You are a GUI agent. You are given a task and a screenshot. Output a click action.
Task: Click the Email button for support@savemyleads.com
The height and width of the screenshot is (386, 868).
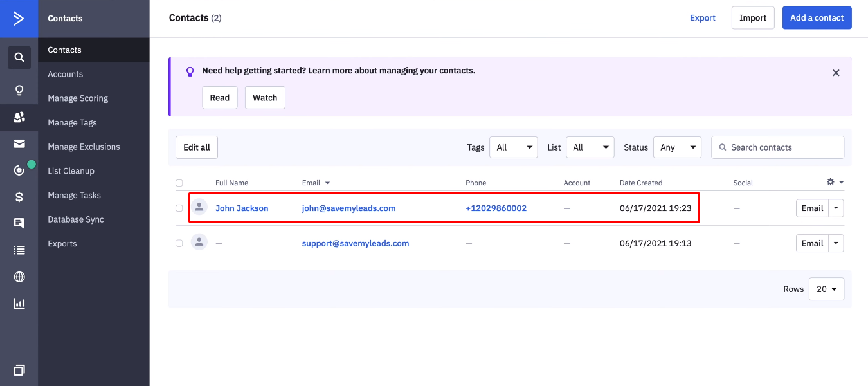tap(812, 243)
